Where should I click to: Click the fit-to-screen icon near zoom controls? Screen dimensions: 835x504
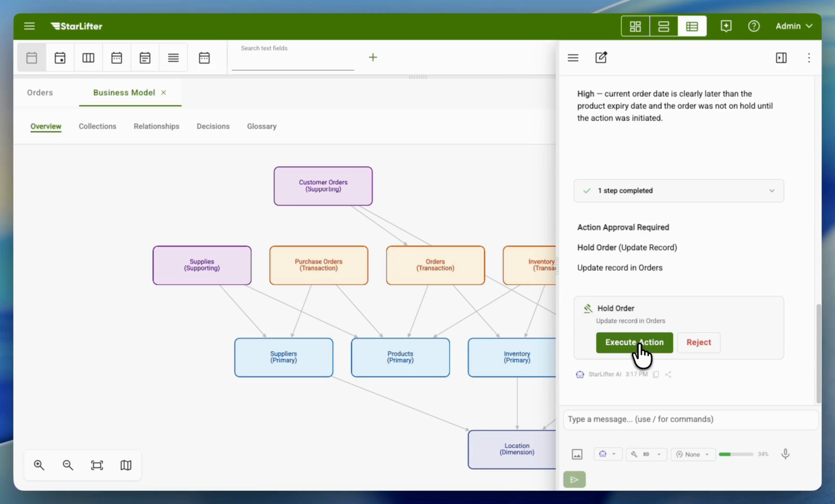[x=97, y=465]
